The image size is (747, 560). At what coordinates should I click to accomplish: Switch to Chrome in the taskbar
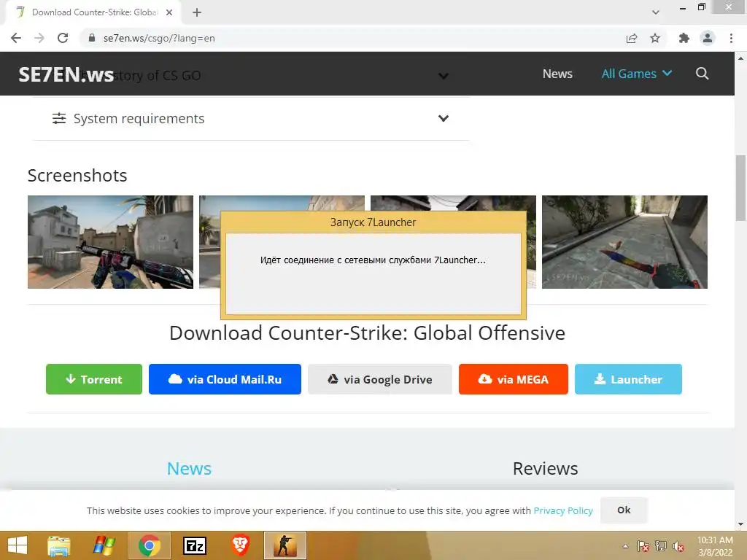[x=150, y=545]
